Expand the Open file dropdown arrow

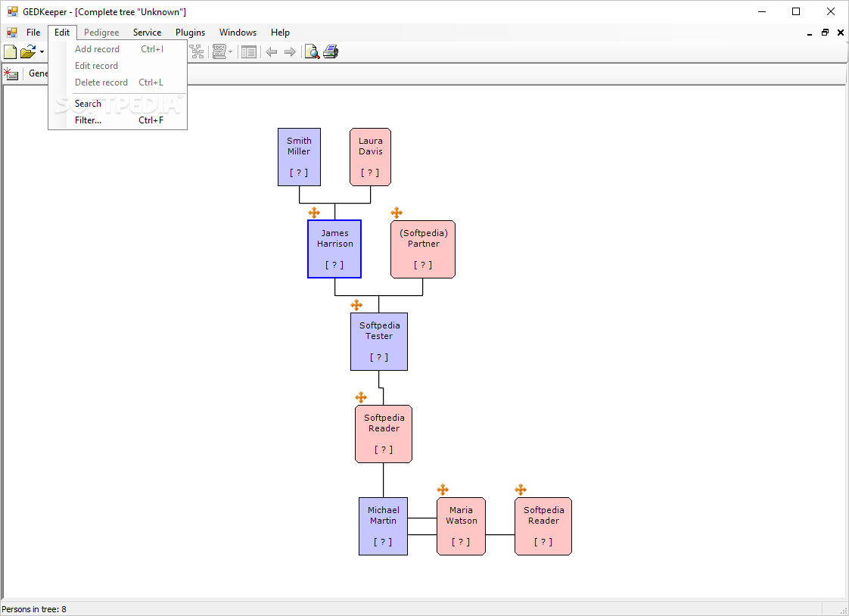click(42, 52)
